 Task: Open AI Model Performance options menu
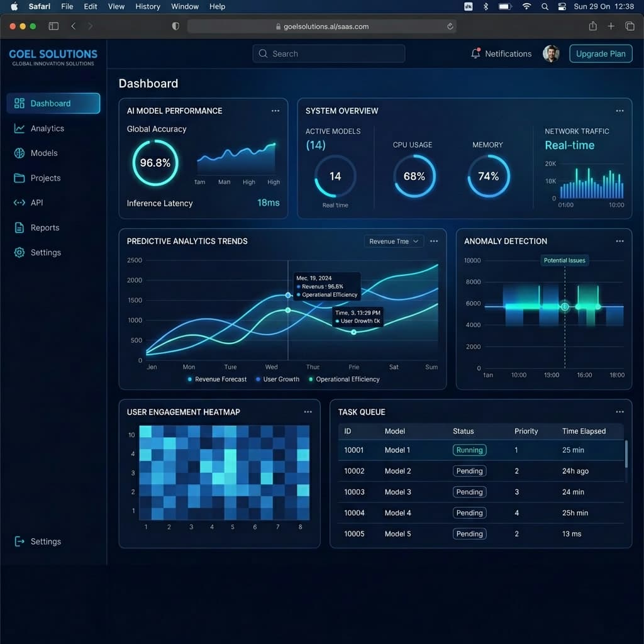[x=275, y=111]
